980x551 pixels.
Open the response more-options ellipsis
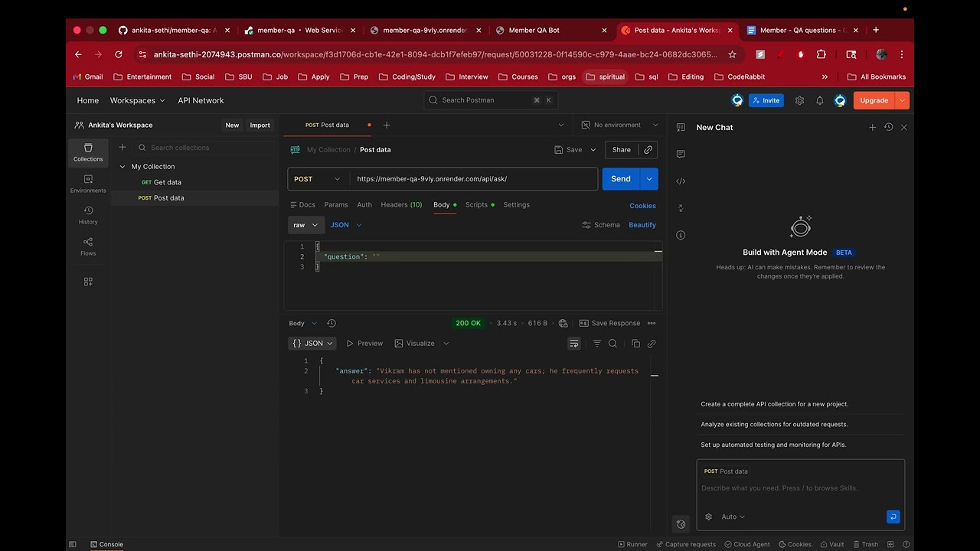652,323
